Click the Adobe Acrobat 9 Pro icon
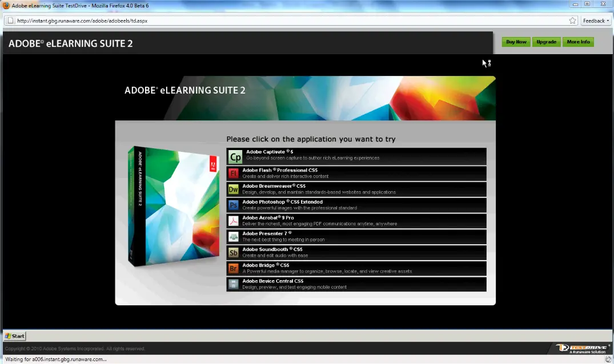 [234, 220]
